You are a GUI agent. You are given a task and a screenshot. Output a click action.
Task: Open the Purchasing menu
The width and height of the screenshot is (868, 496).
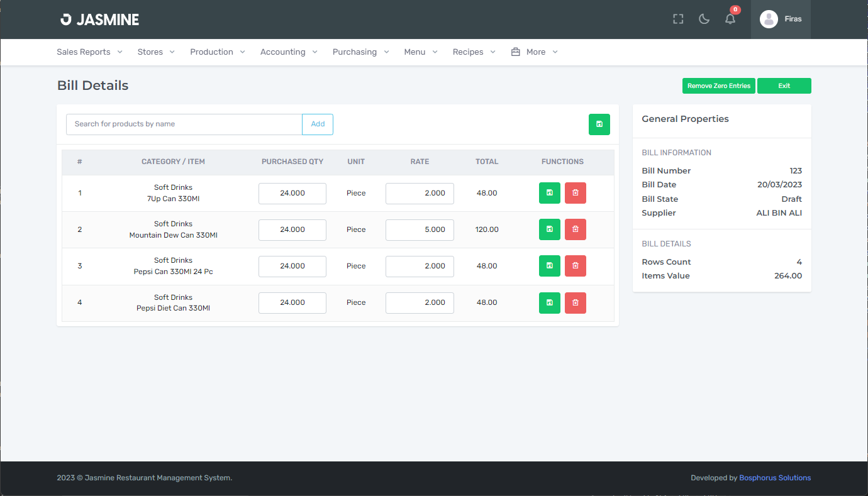click(x=360, y=52)
